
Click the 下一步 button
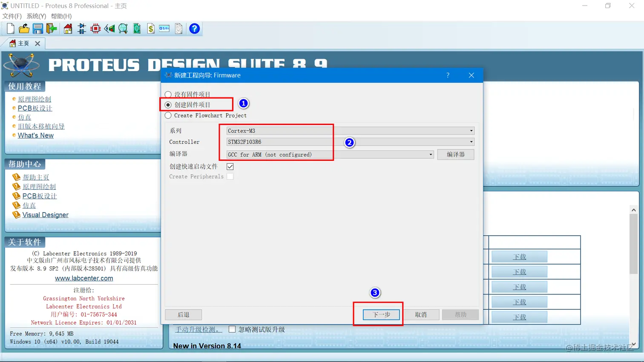point(381,314)
